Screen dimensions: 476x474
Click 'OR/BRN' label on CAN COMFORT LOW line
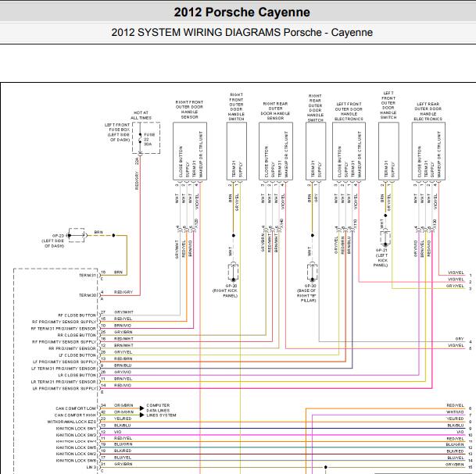123,405
